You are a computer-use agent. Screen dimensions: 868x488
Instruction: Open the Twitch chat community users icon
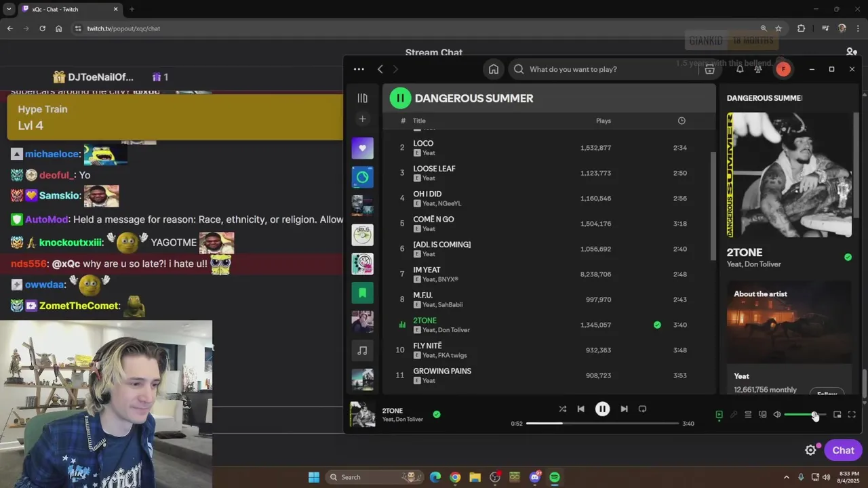[852, 52]
